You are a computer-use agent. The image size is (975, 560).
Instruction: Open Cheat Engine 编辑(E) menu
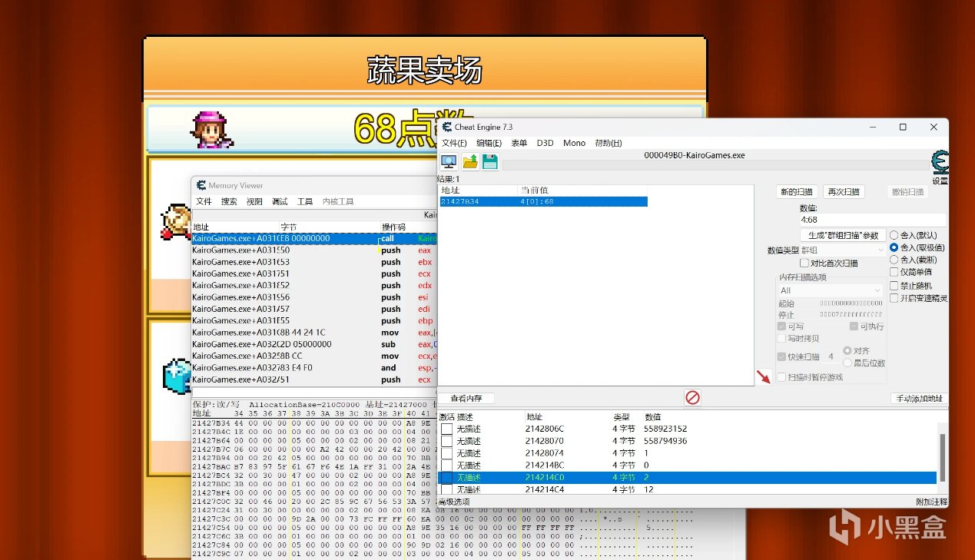coord(489,143)
